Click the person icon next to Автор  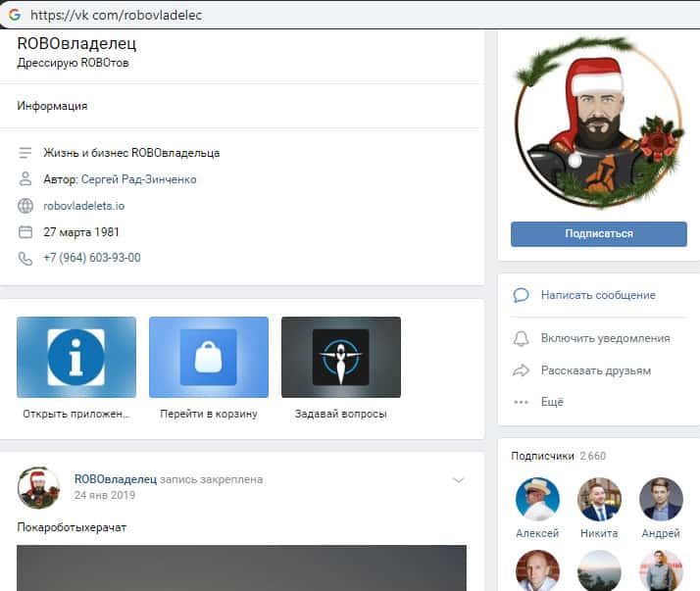pyautogui.click(x=25, y=179)
